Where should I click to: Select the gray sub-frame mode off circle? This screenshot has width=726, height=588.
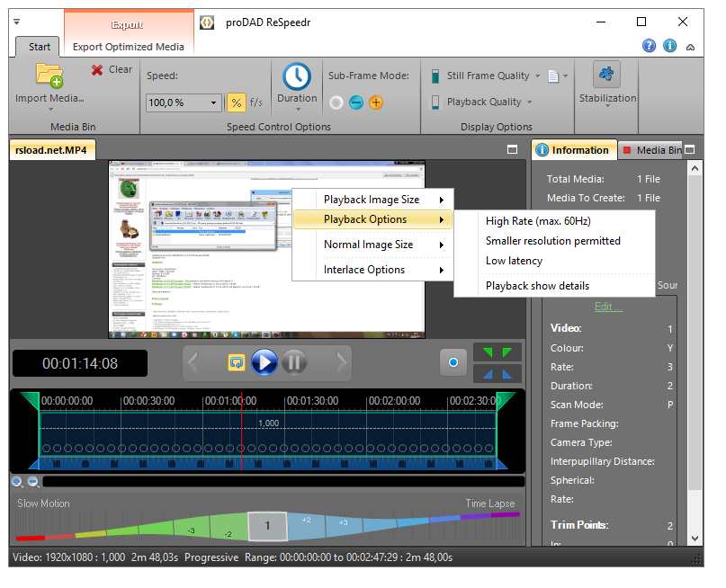point(336,102)
